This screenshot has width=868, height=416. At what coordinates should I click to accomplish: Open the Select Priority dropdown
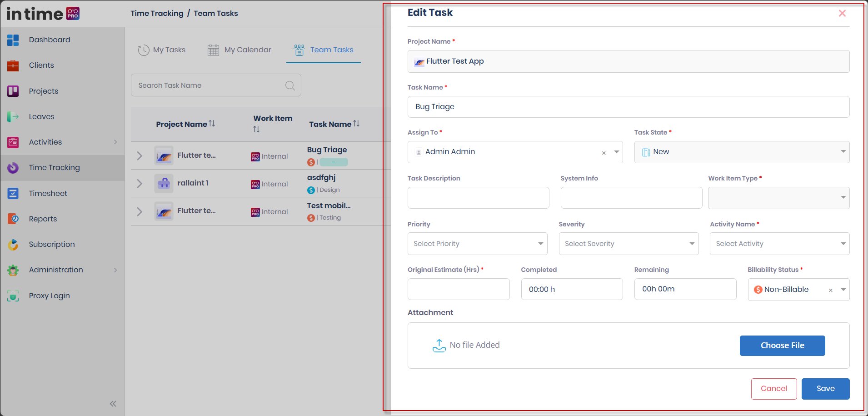[477, 244]
